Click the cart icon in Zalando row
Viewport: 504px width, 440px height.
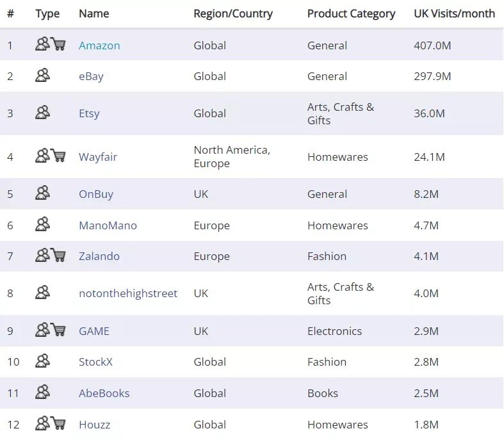point(58,255)
